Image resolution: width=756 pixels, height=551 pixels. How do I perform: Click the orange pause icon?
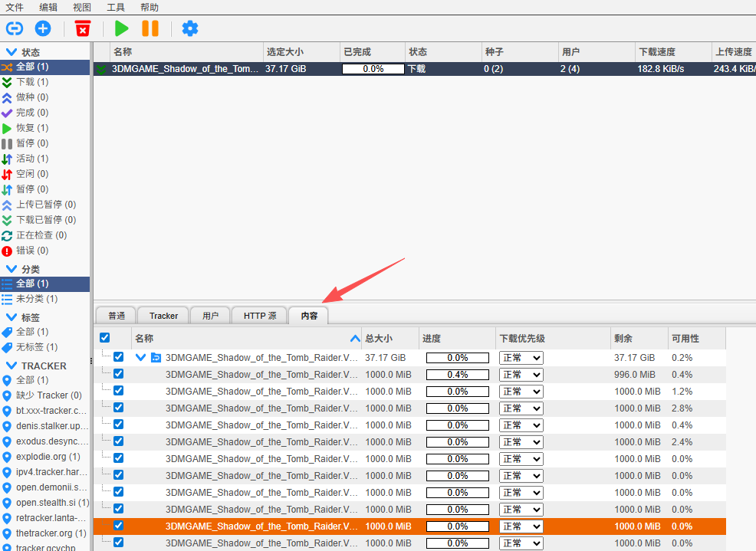[150, 28]
